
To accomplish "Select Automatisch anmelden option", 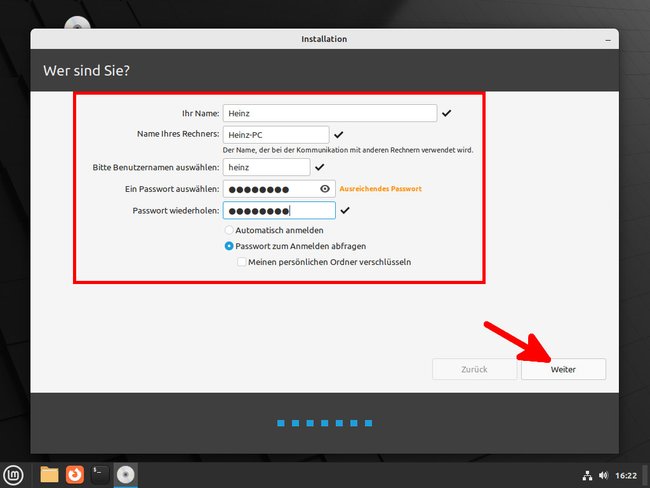I will [274, 230].
